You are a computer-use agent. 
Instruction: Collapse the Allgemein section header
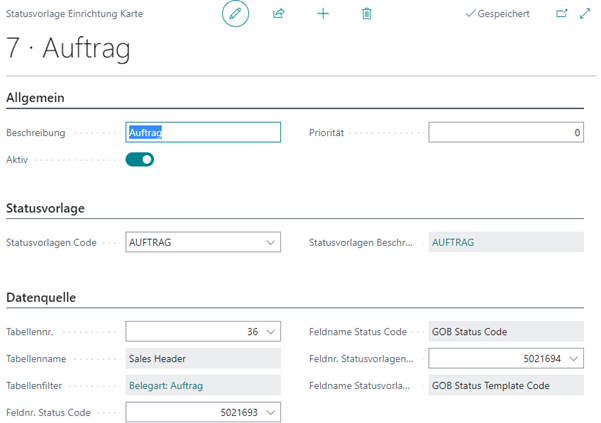tap(37, 97)
